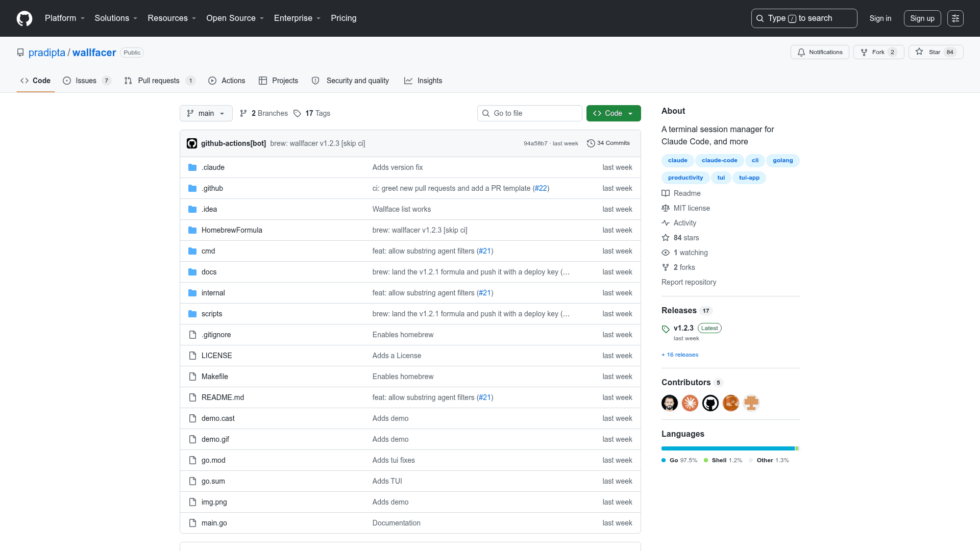The image size is (980, 551).
Task: Open the Projects tab
Action: tap(278, 81)
